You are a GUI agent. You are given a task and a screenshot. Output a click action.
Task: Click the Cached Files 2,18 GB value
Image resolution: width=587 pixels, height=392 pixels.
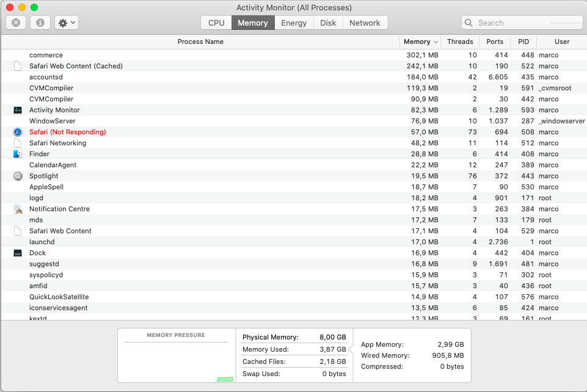332,361
